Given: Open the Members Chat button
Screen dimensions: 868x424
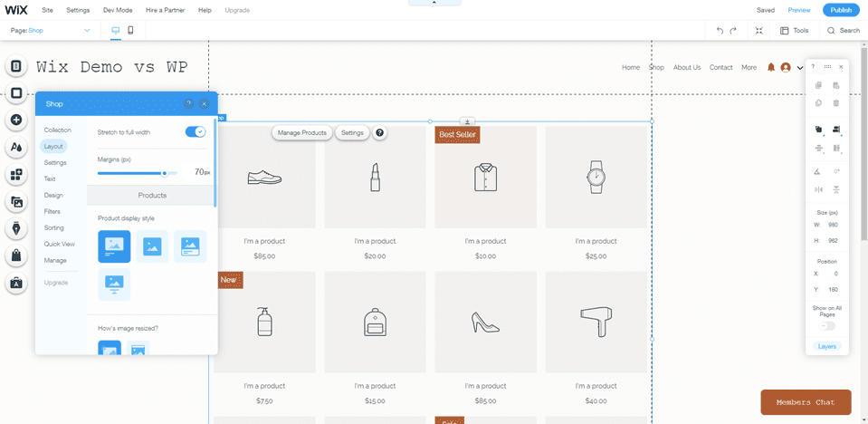Looking at the screenshot, I should [x=806, y=402].
